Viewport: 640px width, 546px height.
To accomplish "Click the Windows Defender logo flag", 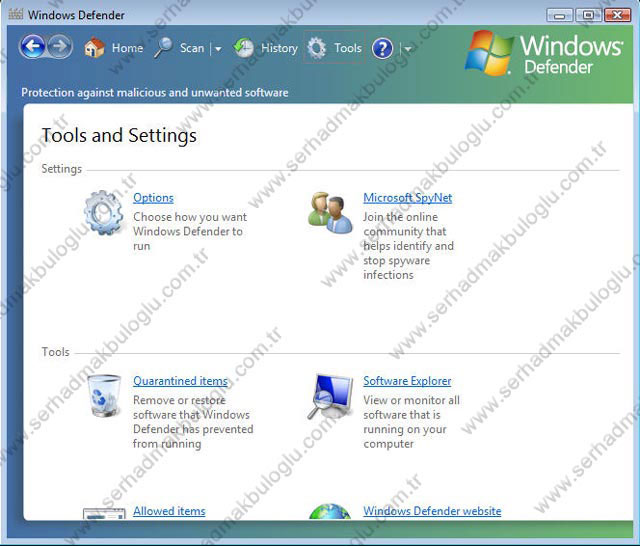I will (489, 53).
